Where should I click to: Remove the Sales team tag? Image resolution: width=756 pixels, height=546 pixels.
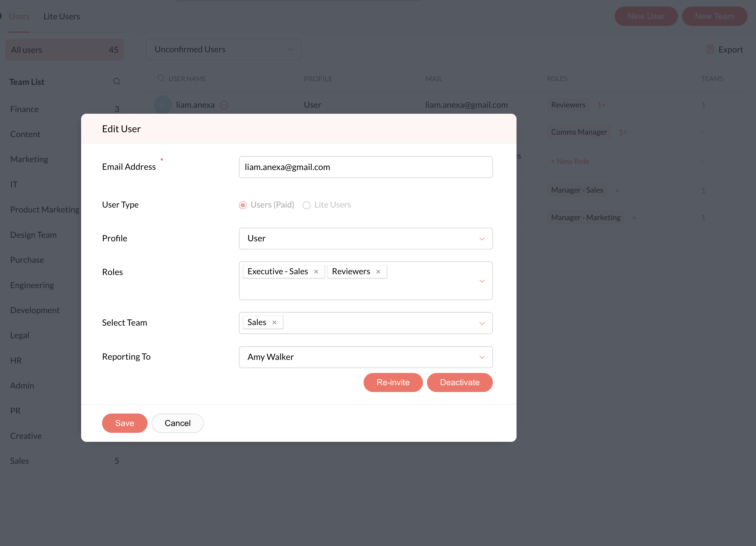(x=274, y=322)
